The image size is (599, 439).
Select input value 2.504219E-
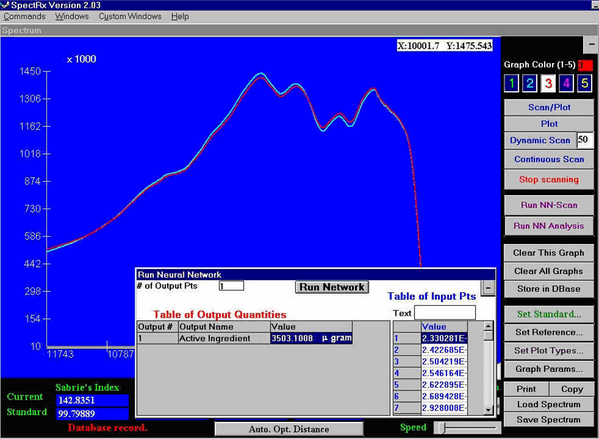[x=444, y=361]
